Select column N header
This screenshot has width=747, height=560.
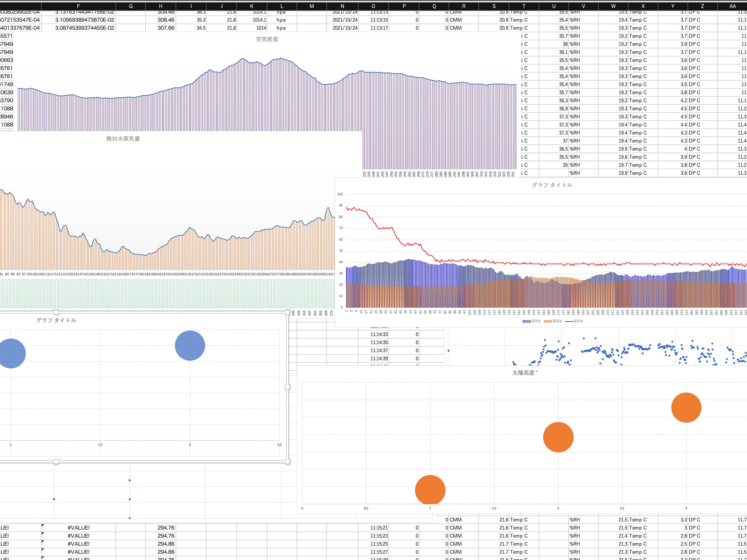pos(342,6)
